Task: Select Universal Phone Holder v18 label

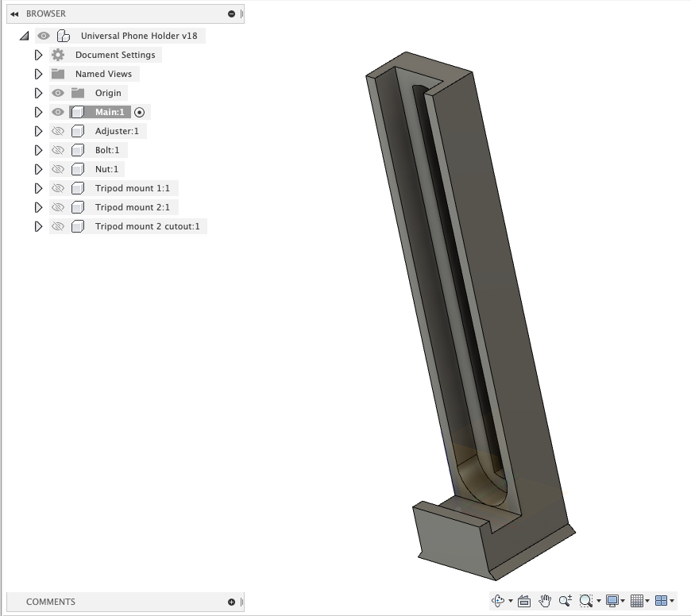Action: [139, 36]
